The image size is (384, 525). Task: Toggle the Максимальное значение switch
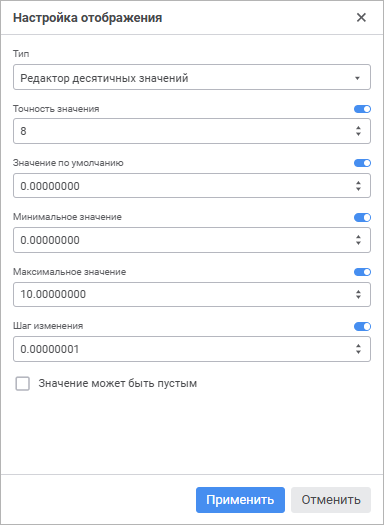click(x=362, y=272)
